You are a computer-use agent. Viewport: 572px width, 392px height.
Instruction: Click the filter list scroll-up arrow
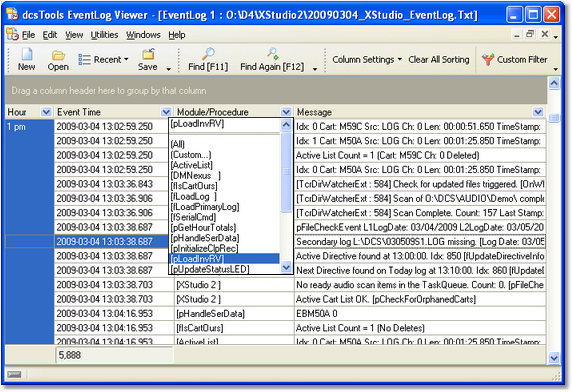(x=286, y=125)
